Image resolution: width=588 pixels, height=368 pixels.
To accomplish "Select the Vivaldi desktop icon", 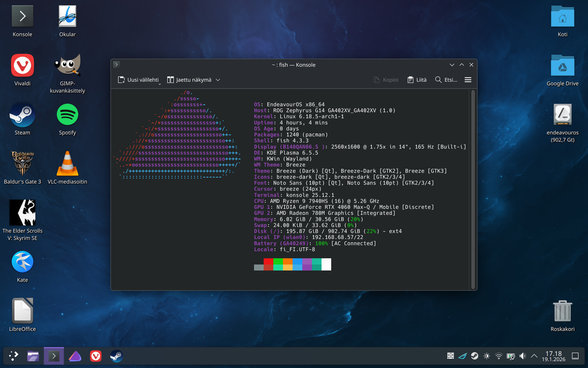I will pos(22,65).
